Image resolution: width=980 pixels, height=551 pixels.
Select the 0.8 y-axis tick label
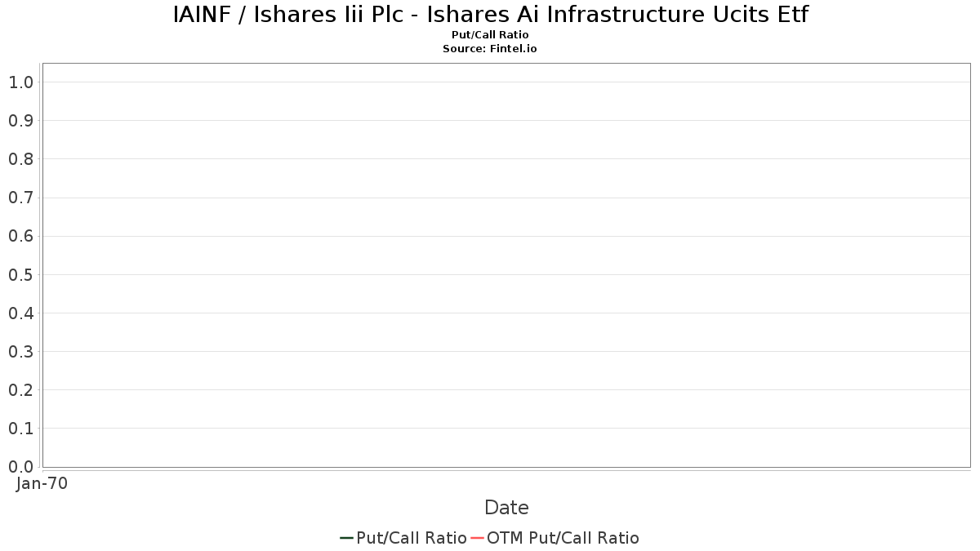[x=20, y=159]
